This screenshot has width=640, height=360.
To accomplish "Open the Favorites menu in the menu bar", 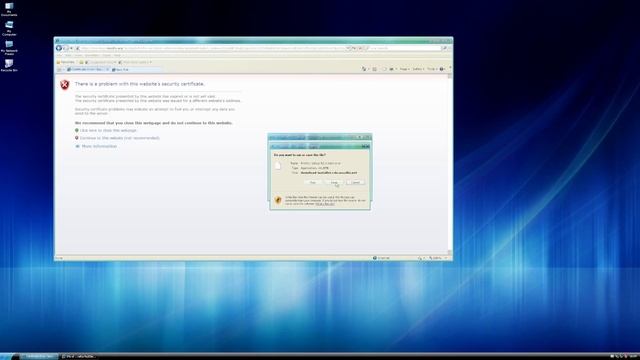I will 92,56.
